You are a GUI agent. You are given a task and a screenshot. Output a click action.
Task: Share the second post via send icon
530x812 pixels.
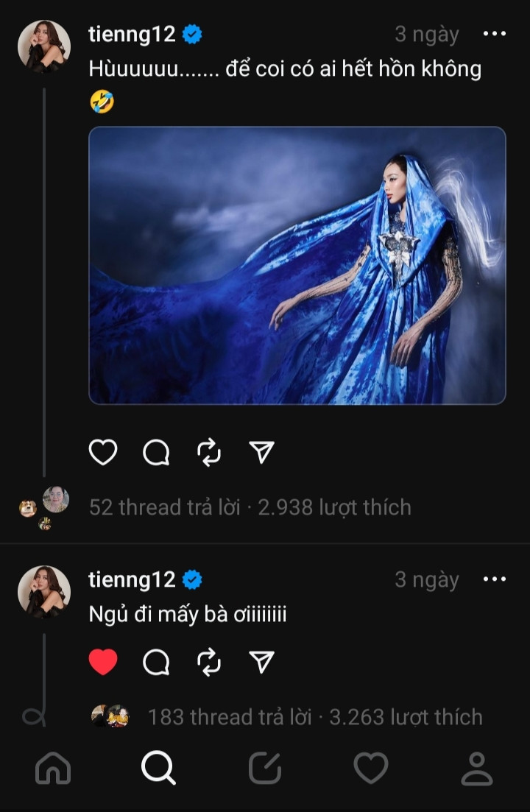262,663
